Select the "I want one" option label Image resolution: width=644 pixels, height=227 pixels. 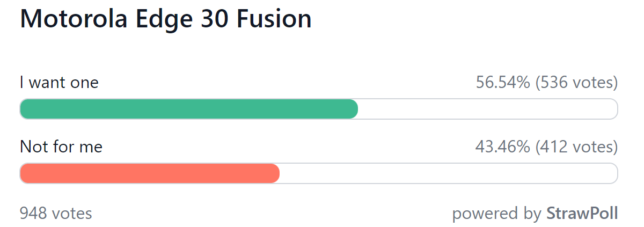(x=59, y=83)
